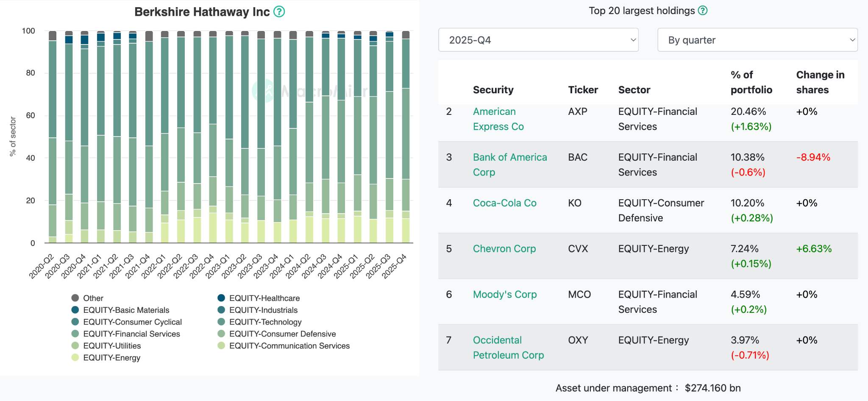Open the 2025-Q4 quarter dropdown

coord(538,40)
